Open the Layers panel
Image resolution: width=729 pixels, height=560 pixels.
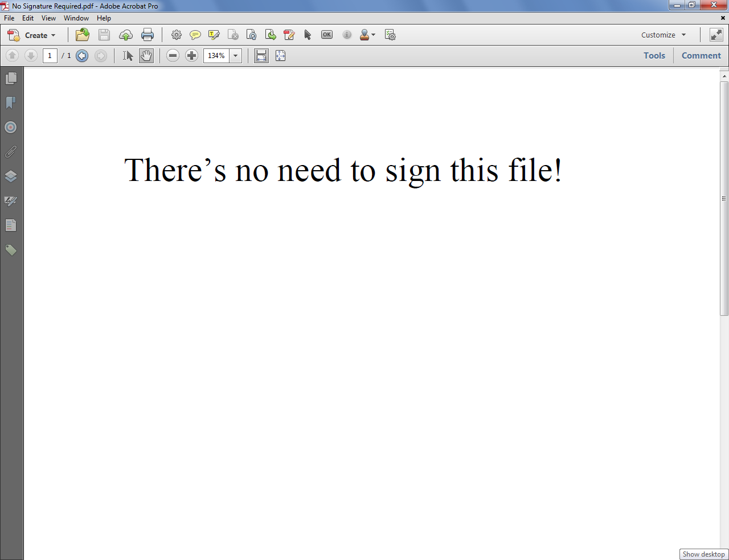pyautogui.click(x=10, y=176)
